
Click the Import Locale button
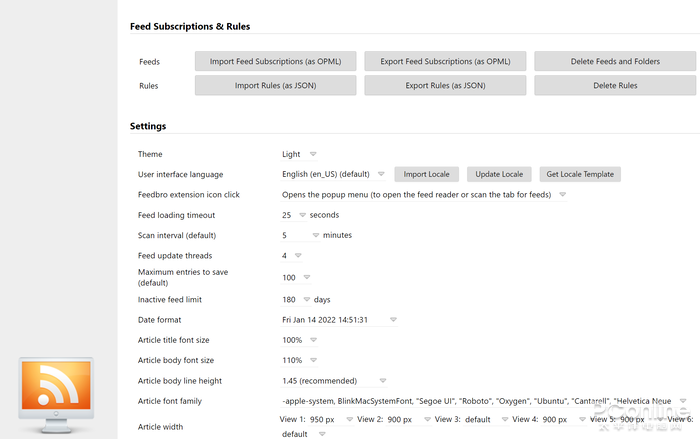click(x=427, y=175)
